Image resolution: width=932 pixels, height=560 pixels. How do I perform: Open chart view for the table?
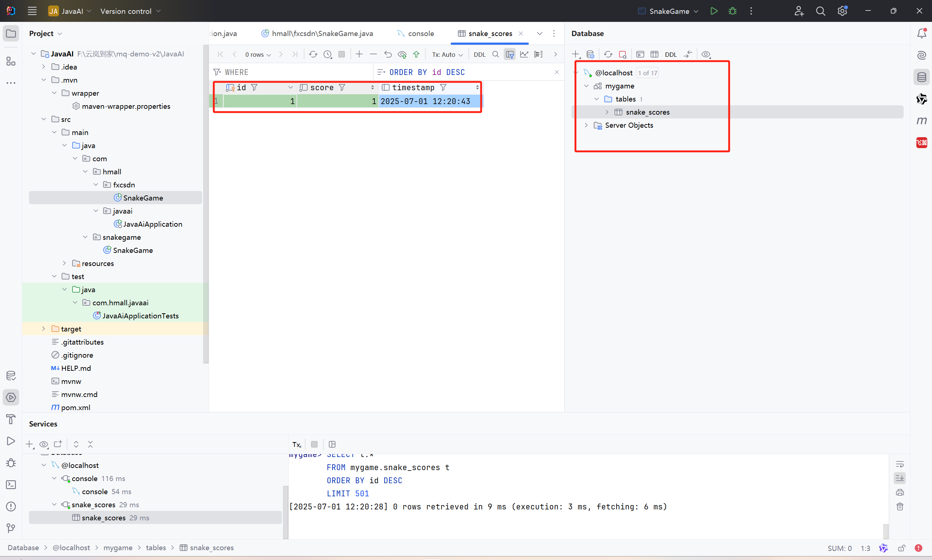coord(524,54)
